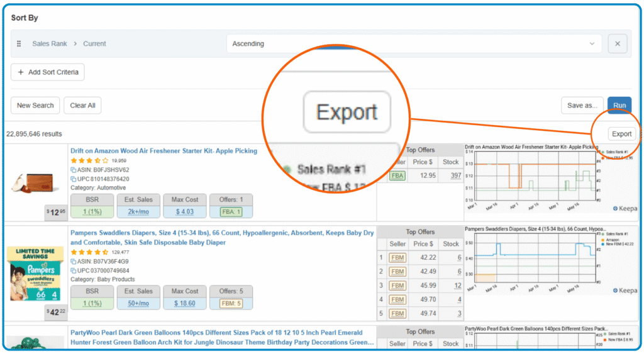Click the Drift star rating
The width and height of the screenshot is (644, 356).
89,160
